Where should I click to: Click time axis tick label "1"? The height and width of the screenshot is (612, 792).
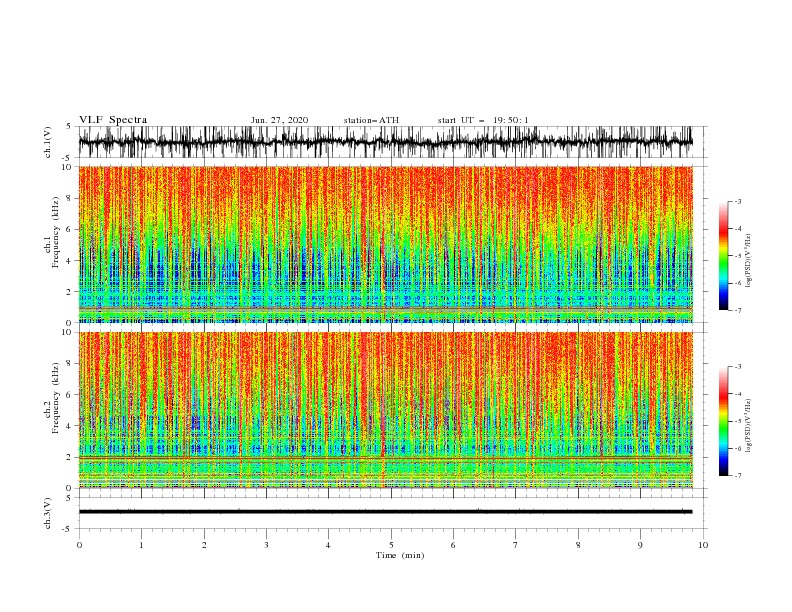click(141, 545)
